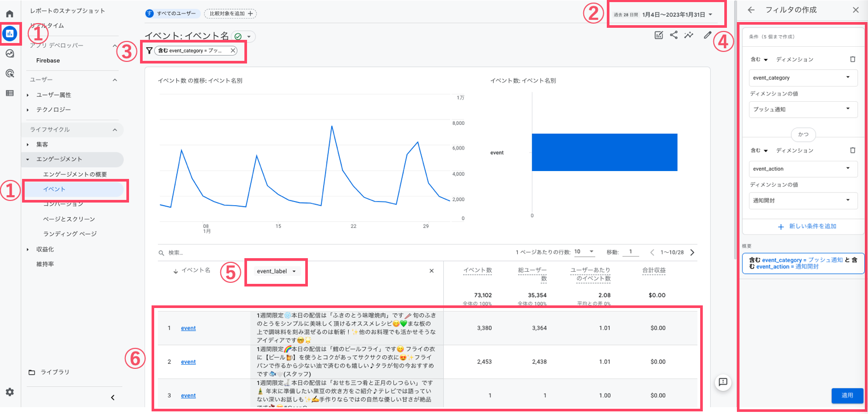Click the customize report pencil icon
The width and height of the screenshot is (868, 414).
(x=708, y=35)
